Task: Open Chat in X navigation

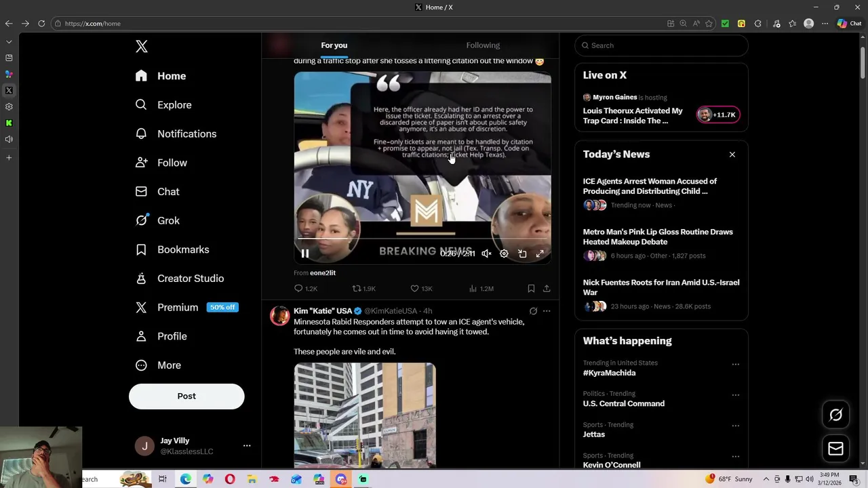Action: click(x=157, y=192)
